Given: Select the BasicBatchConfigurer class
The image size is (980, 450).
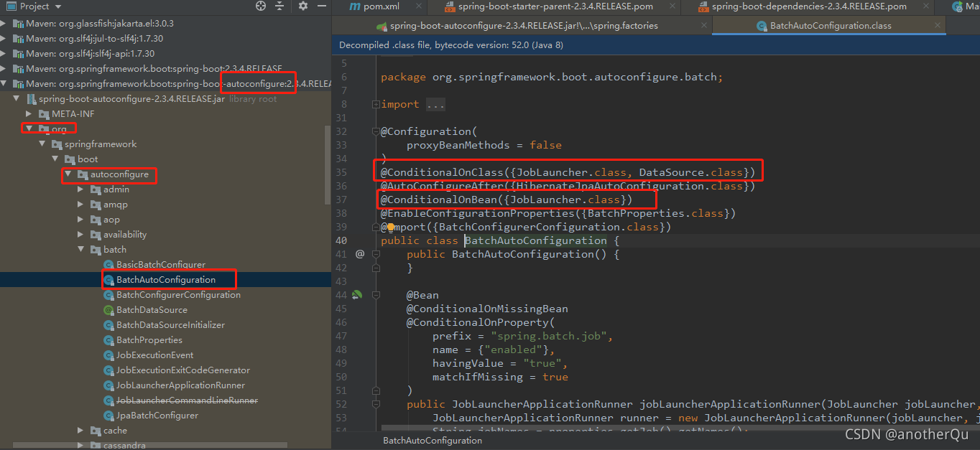Looking at the screenshot, I should click(161, 264).
